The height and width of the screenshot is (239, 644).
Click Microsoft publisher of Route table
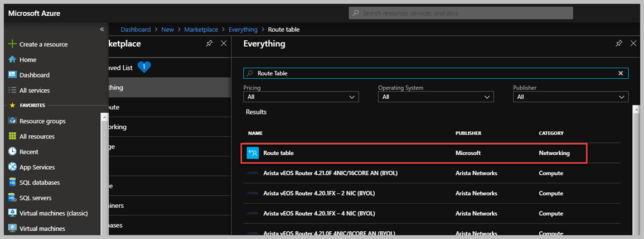click(x=468, y=153)
